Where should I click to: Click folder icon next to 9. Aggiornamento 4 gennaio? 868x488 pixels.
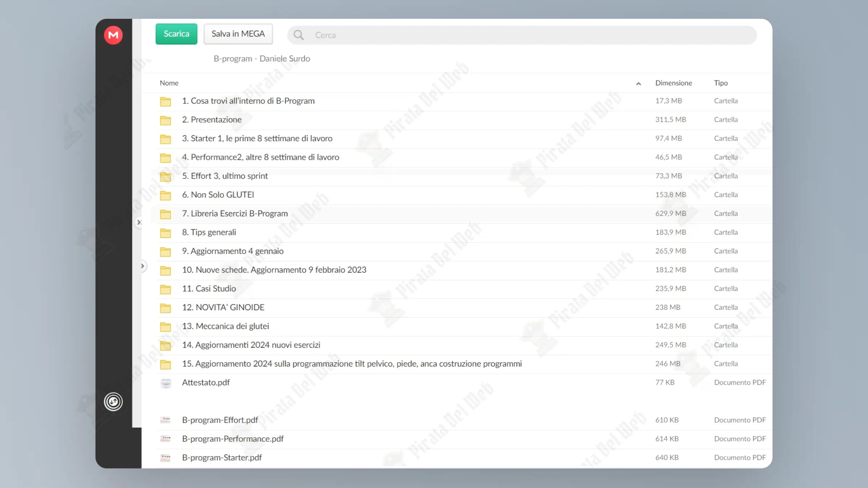165,252
